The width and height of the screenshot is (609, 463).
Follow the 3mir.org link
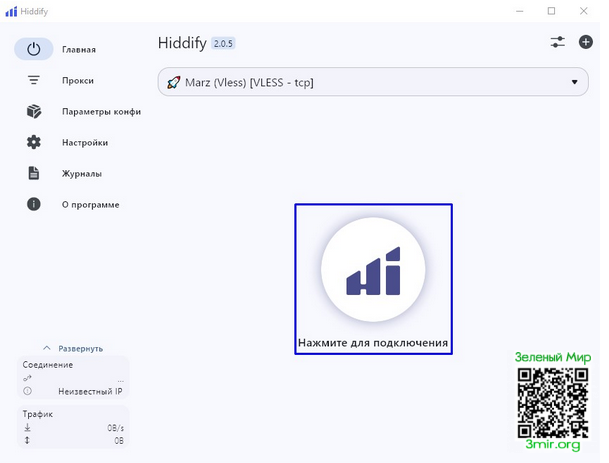(552, 444)
